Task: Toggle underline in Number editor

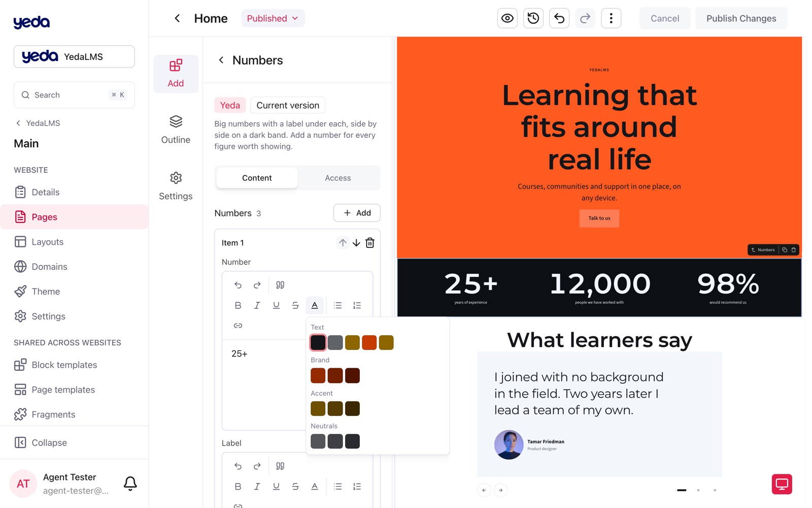Action: [x=276, y=305]
